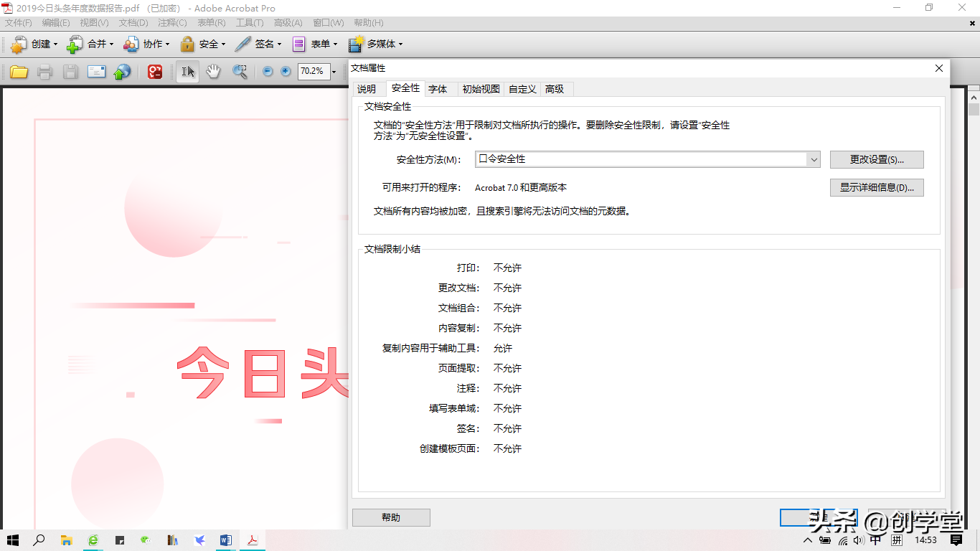Click 允许 beside 复制内容用于辅助工具
The height and width of the screenshot is (551, 980).
click(503, 348)
